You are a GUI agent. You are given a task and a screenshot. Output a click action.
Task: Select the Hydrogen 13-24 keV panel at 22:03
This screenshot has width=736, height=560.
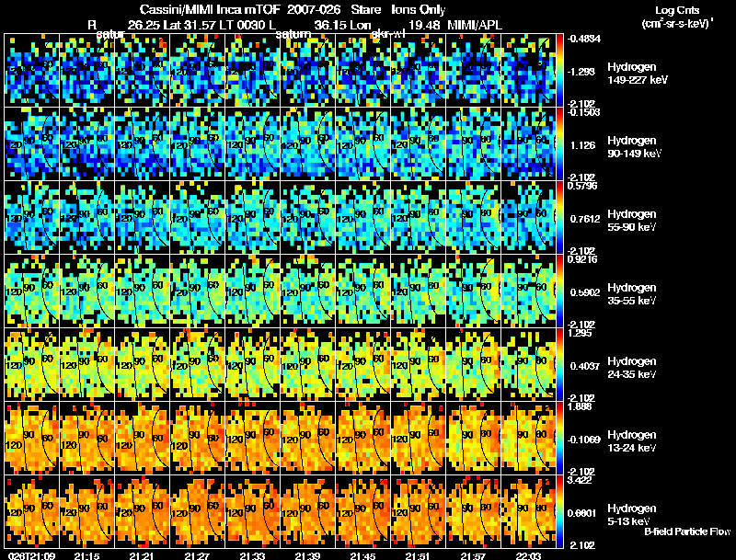pos(529,439)
